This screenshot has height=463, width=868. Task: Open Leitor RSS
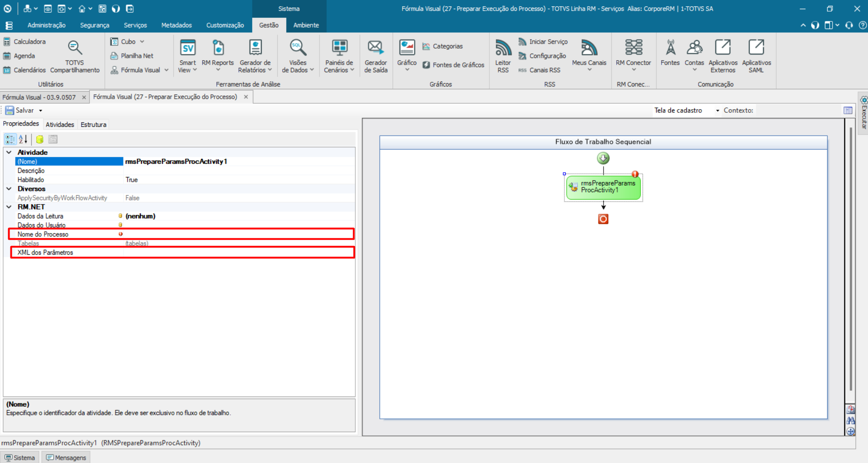coord(503,56)
